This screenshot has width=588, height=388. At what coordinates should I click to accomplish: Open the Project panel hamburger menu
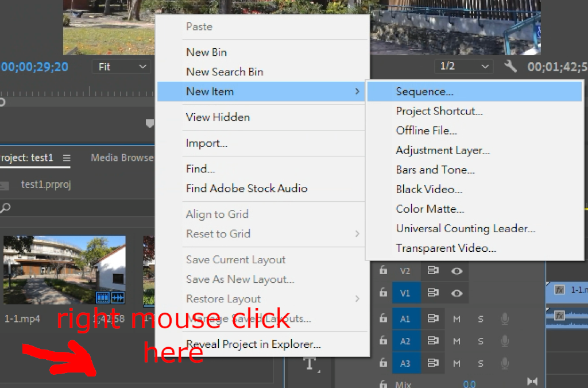click(67, 158)
